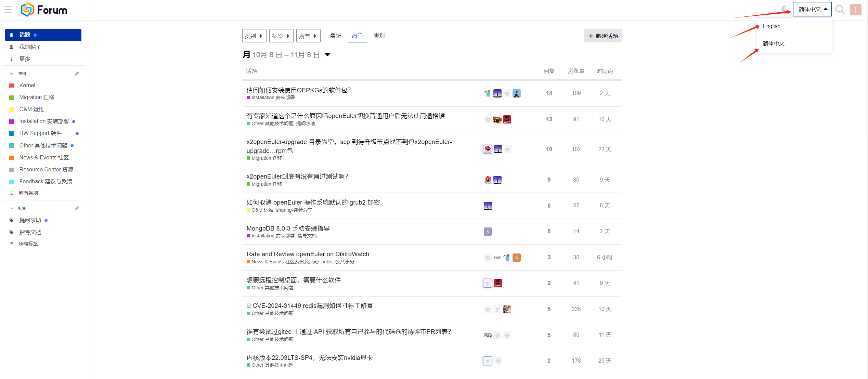This screenshot has width=868, height=379.
Task: Collapse the 类别 sidebar section
Action: click(x=12, y=74)
